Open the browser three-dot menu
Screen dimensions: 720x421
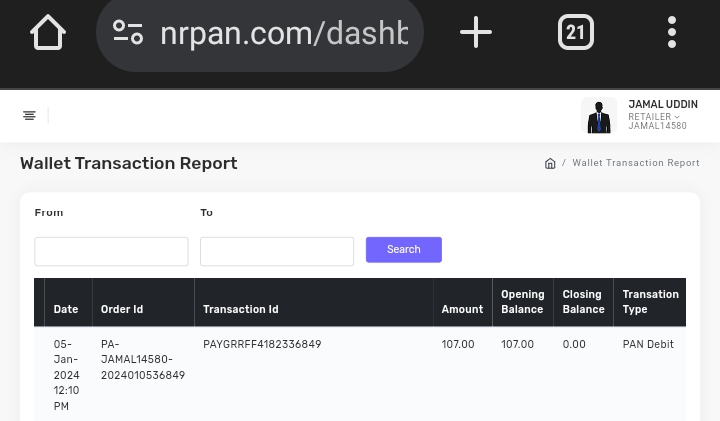(671, 33)
